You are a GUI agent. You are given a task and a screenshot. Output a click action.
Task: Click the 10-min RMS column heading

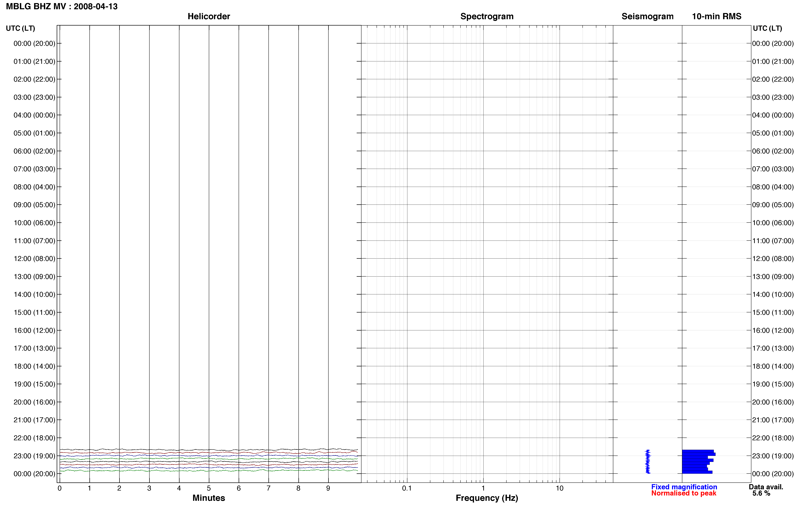(716, 16)
